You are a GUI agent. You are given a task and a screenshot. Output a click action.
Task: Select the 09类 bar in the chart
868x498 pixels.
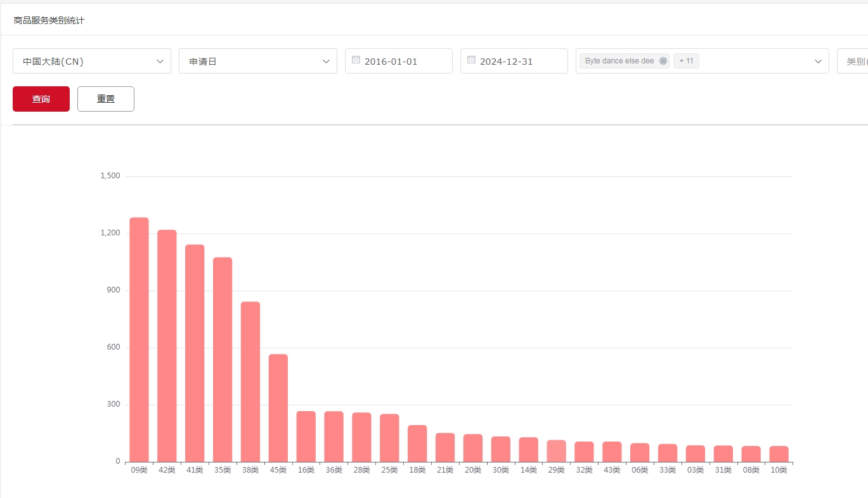point(139,339)
